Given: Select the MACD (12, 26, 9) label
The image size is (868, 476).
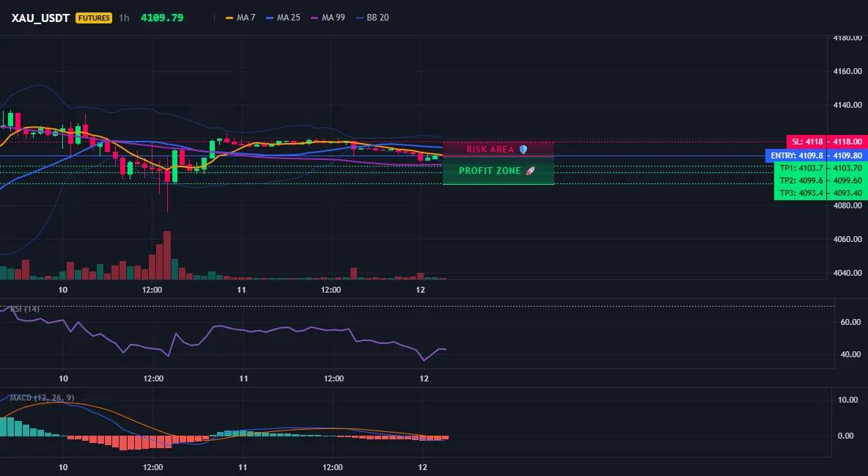Looking at the screenshot, I should [x=42, y=398].
